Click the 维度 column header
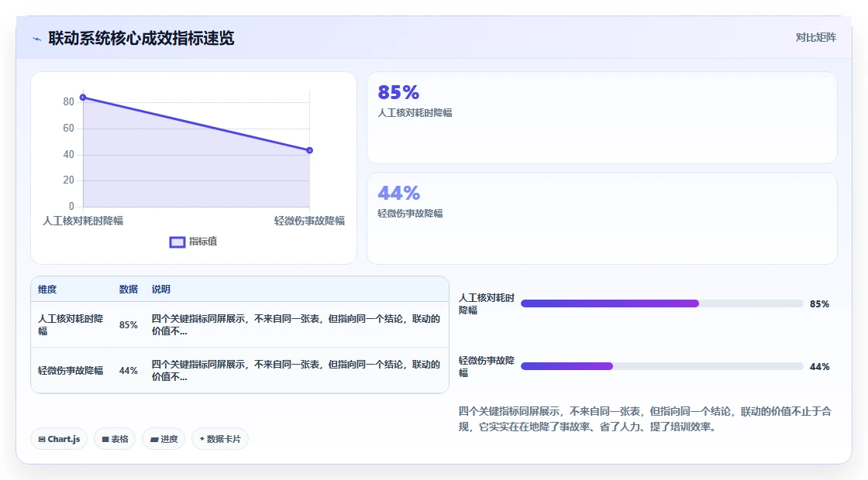 click(47, 290)
